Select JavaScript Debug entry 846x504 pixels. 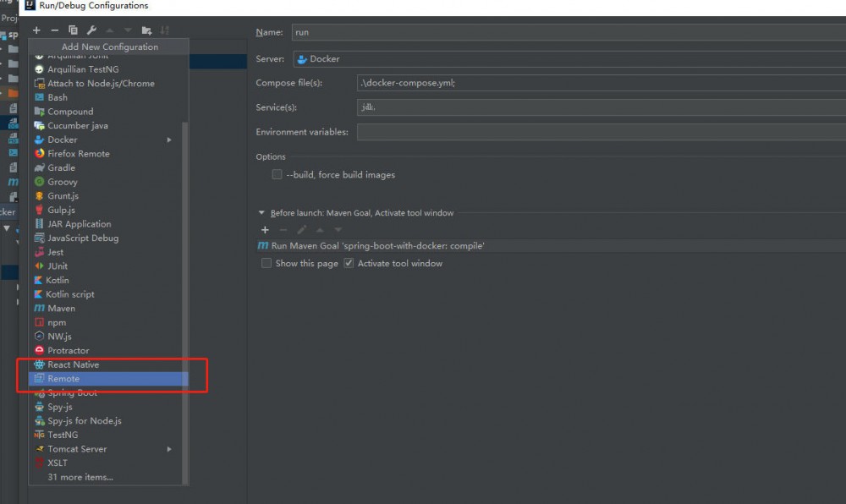click(108, 238)
